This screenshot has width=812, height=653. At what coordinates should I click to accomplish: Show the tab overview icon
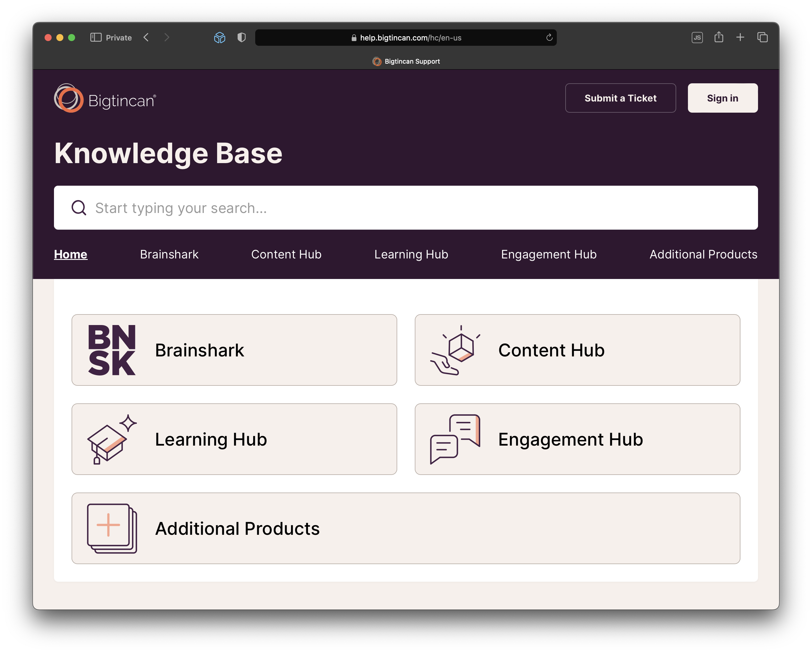point(762,37)
